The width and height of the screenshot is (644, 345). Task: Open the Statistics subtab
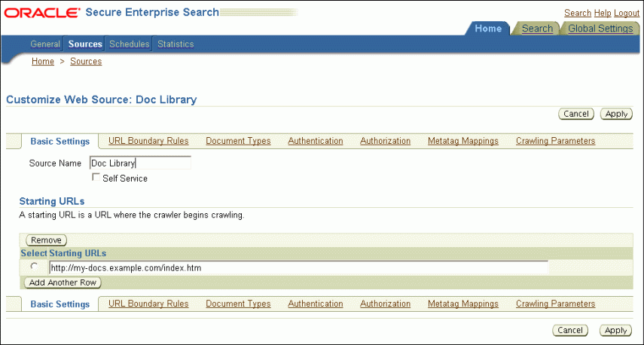[x=175, y=44]
